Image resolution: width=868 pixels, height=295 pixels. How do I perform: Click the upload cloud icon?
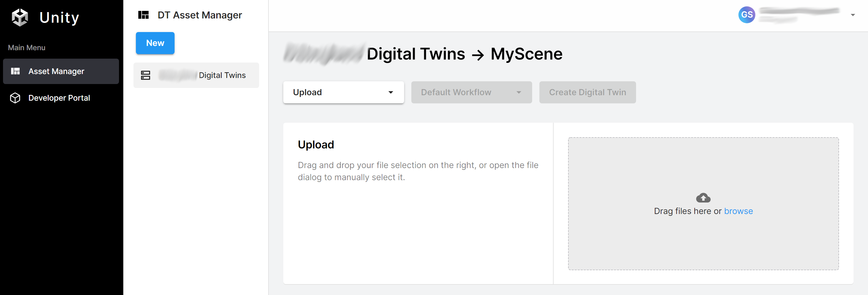point(703,198)
